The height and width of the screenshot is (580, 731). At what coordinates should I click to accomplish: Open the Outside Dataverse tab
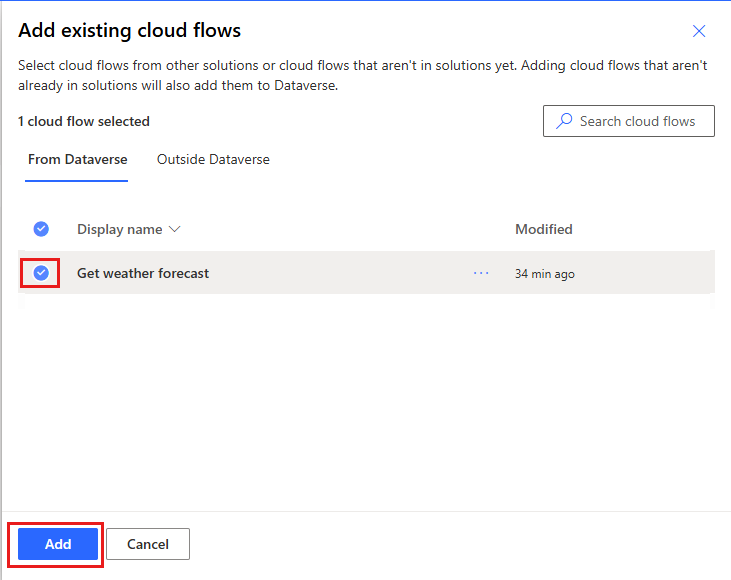point(213,160)
